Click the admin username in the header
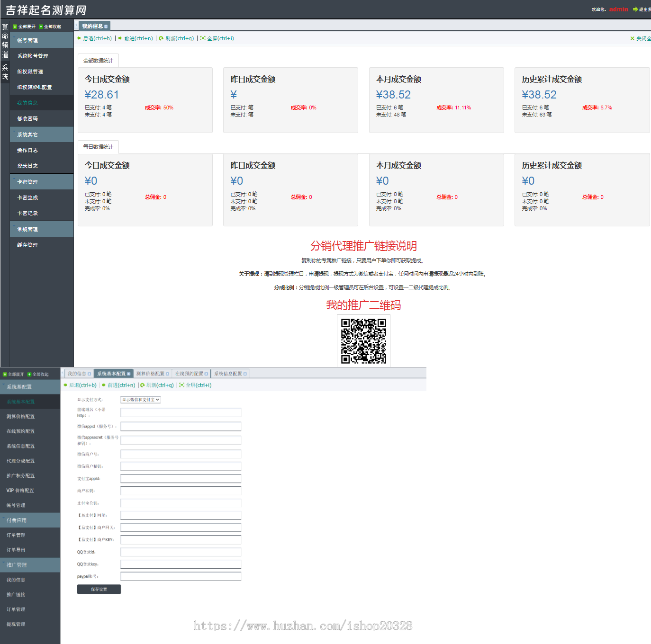This screenshot has height=644, width=651. pos(619,9)
